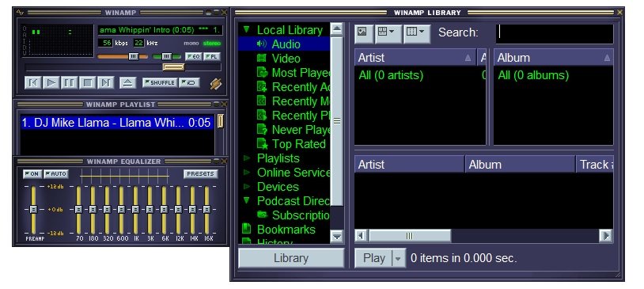This screenshot has width=644, height=289.
Task: Click the Play button in library
Action: (x=373, y=258)
